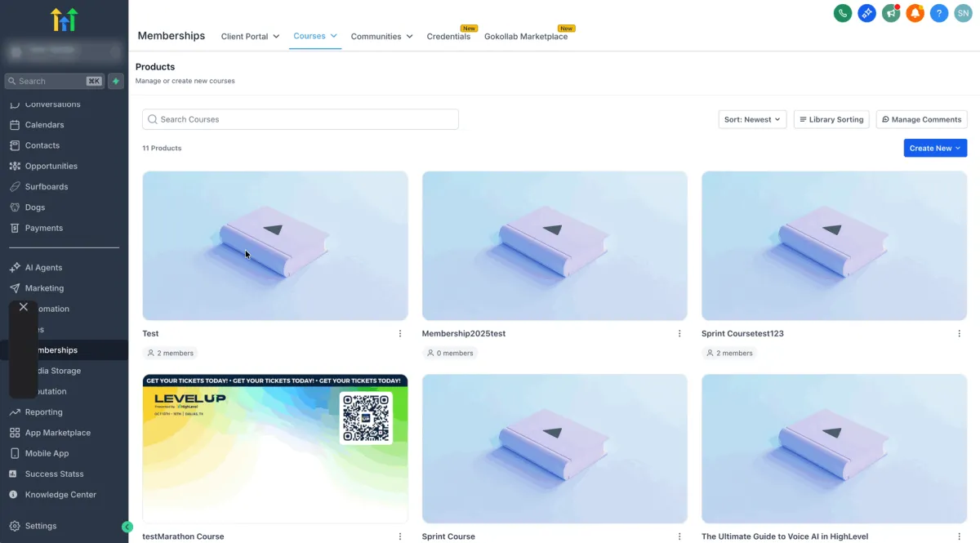Expand the Create New dropdown button

(x=935, y=148)
